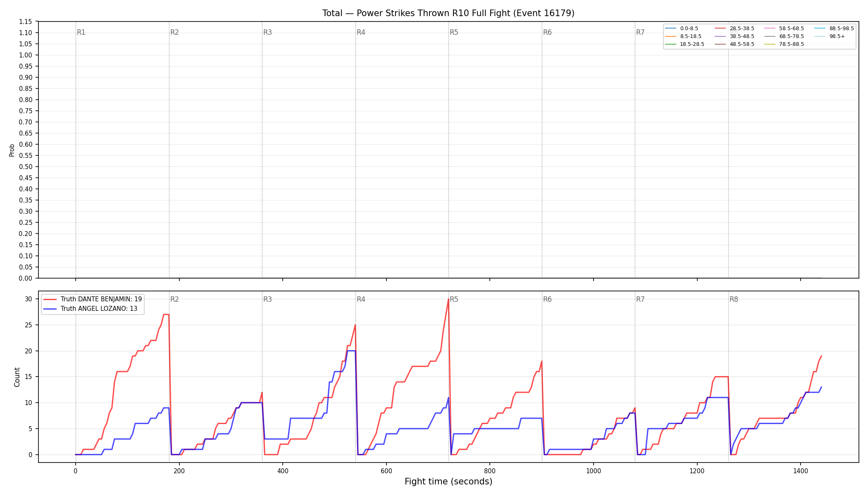Click the blue line swatch for ANGEL LOZANO
The image size is (868, 496).
coord(50,309)
